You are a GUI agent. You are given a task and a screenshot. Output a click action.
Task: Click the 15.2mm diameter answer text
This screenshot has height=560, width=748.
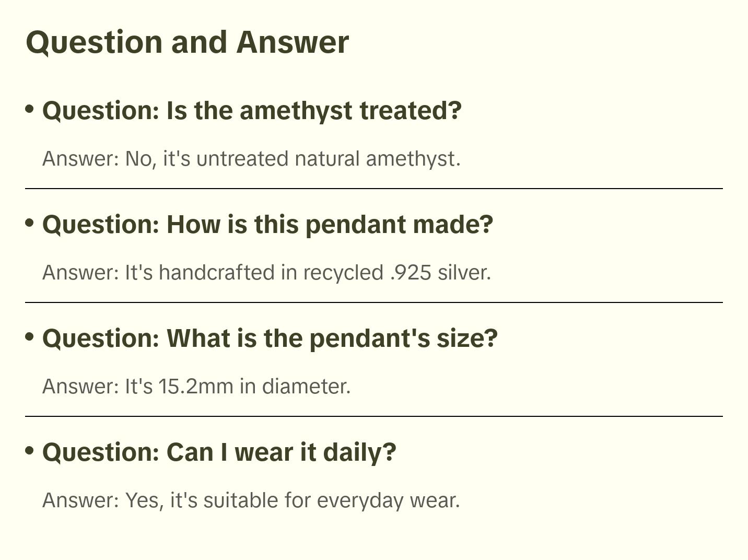click(x=196, y=387)
